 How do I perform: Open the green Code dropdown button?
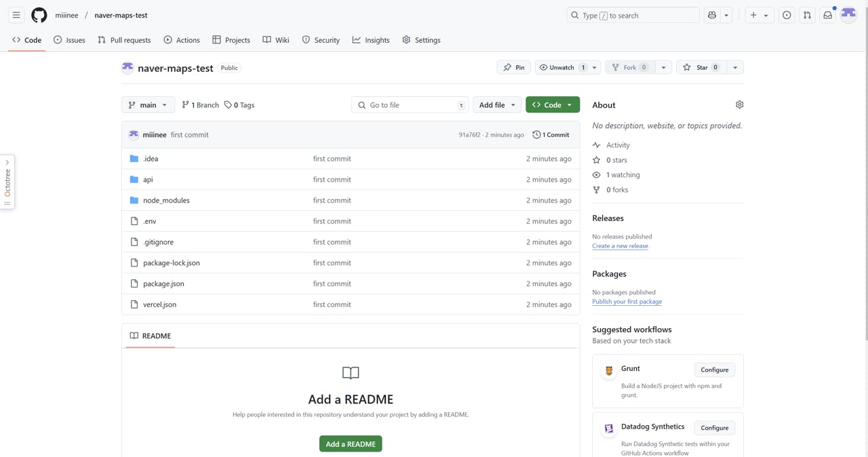click(x=553, y=105)
